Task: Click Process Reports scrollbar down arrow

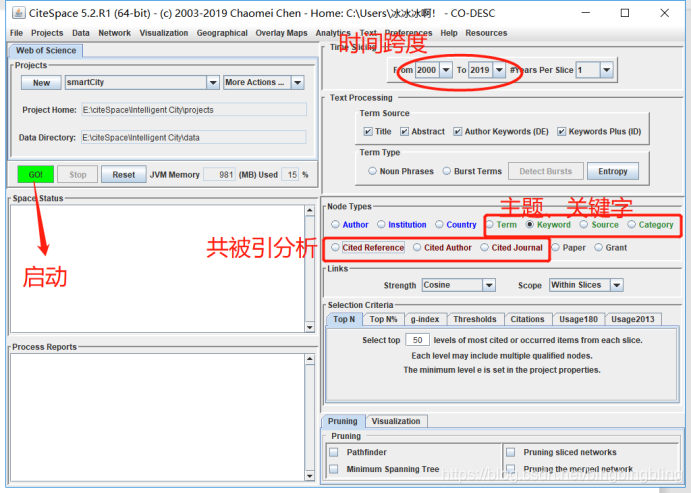Action: [x=310, y=476]
